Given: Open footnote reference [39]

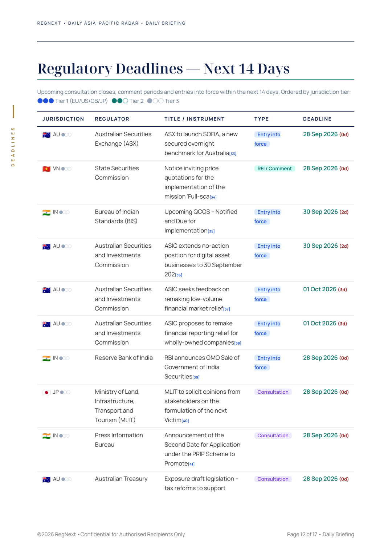Looking at the screenshot, I should 196,377.
